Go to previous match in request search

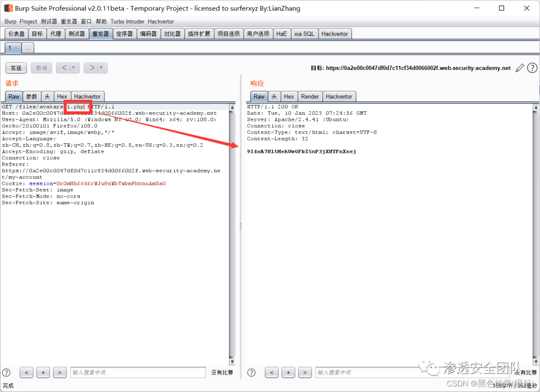[x=26, y=373]
